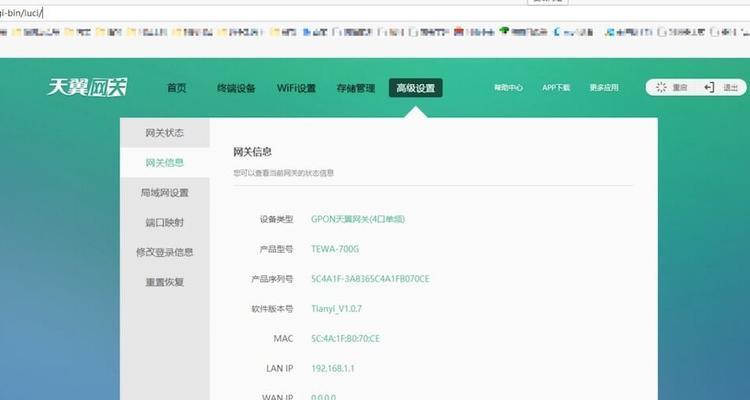
Task: Click the 网关信息 page heading
Action: point(253,152)
